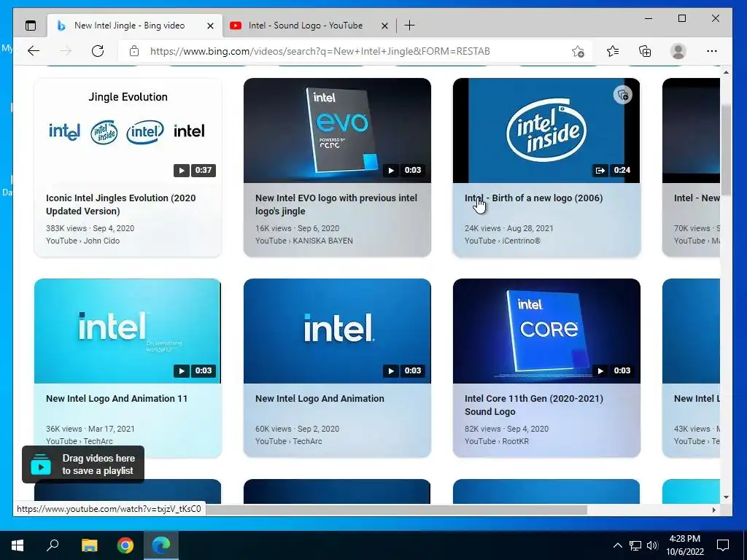Viewport: 747px width, 560px height.
Task: Click 'YouTube › RootKR' source text
Action: pyautogui.click(x=497, y=441)
